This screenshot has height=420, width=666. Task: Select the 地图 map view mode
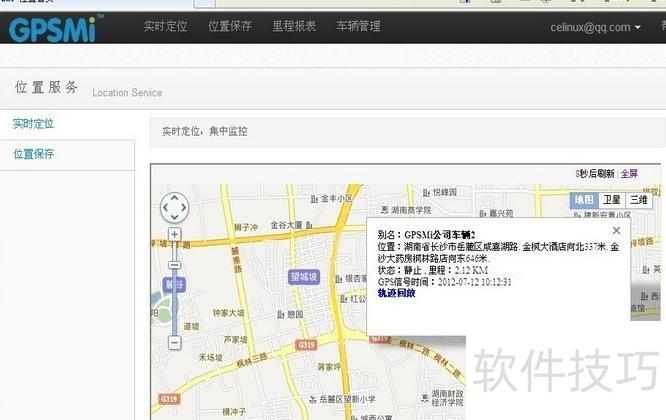[583, 200]
